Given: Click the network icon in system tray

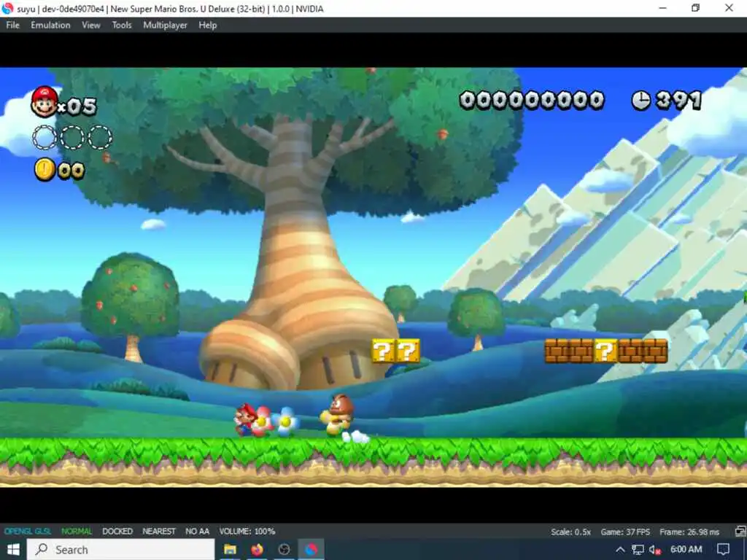Looking at the screenshot, I should coord(638,550).
